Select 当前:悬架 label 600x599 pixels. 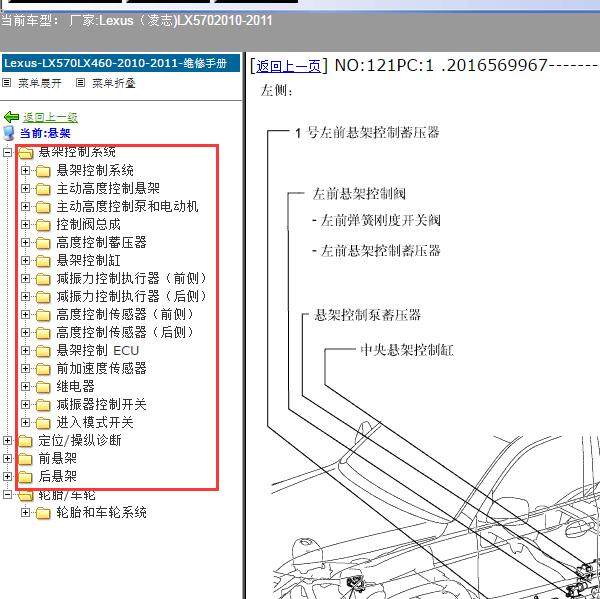(x=45, y=133)
